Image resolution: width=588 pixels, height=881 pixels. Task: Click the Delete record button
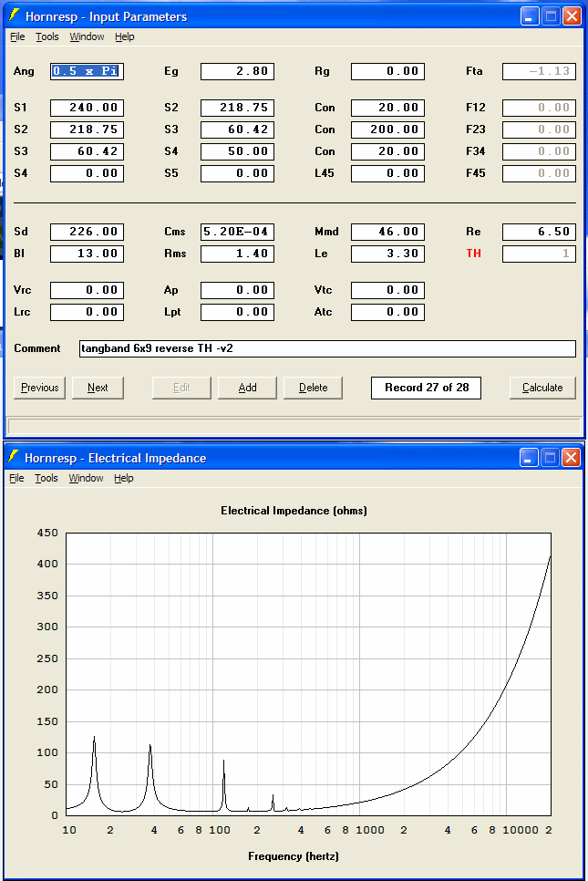(x=313, y=388)
